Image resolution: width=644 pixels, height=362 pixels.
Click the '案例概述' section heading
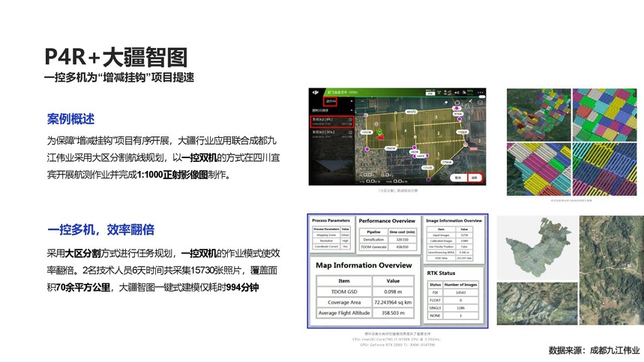point(70,119)
